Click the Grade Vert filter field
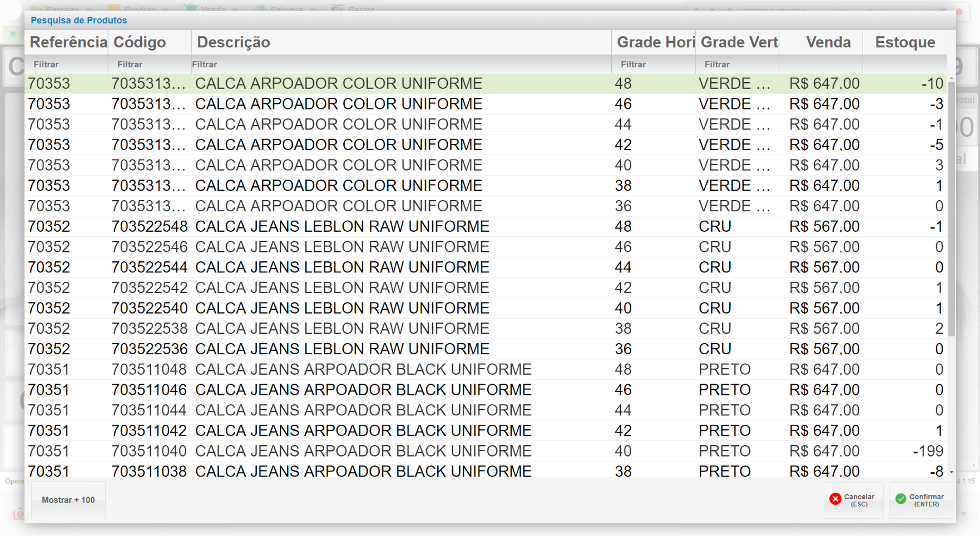This screenshot has width=980, height=536. point(737,64)
